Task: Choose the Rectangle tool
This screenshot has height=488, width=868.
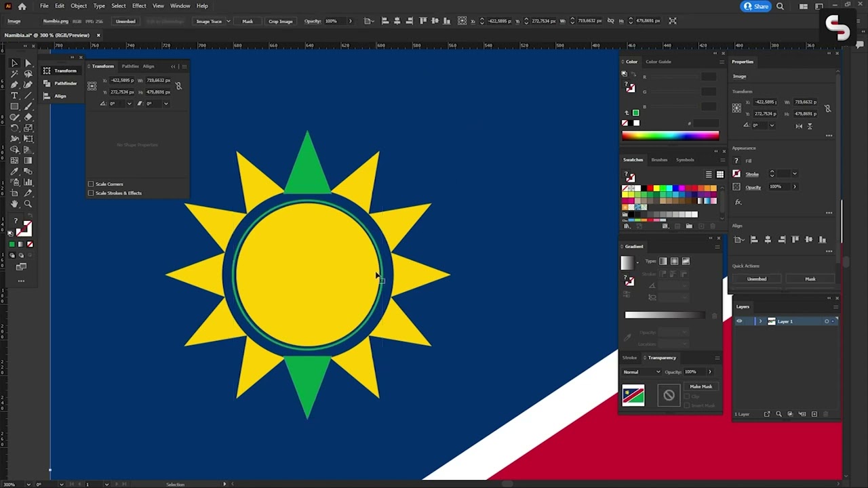Action: pos(14,106)
